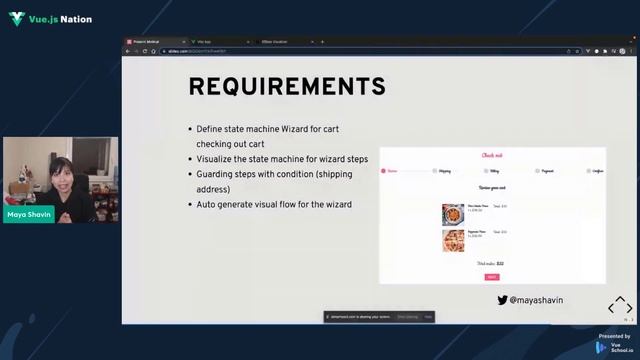Click the browser back arrow
The height and width of the screenshot is (360, 640).
[128, 51]
